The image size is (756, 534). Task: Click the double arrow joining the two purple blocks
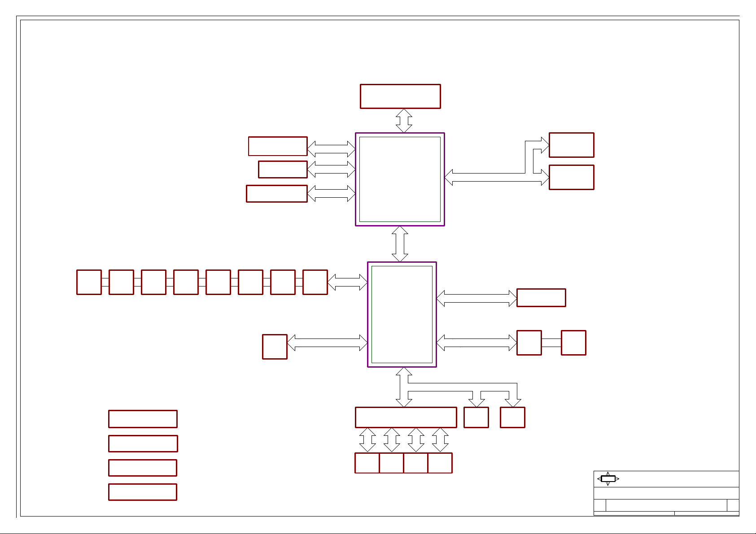coord(400,244)
